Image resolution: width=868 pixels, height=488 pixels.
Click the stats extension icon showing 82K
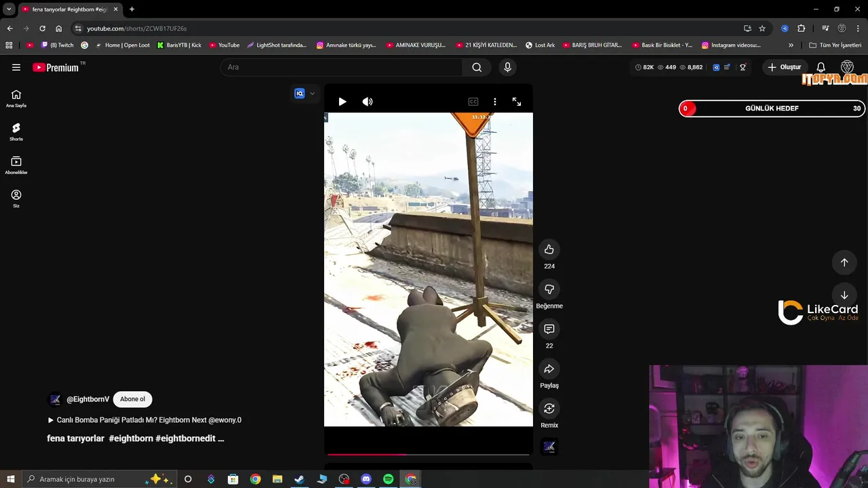(644, 67)
